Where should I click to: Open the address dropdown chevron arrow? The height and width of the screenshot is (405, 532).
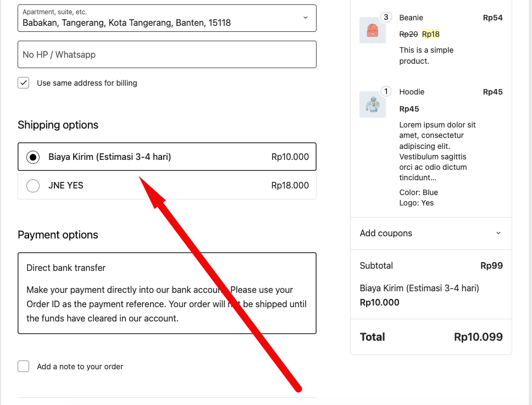click(x=306, y=18)
